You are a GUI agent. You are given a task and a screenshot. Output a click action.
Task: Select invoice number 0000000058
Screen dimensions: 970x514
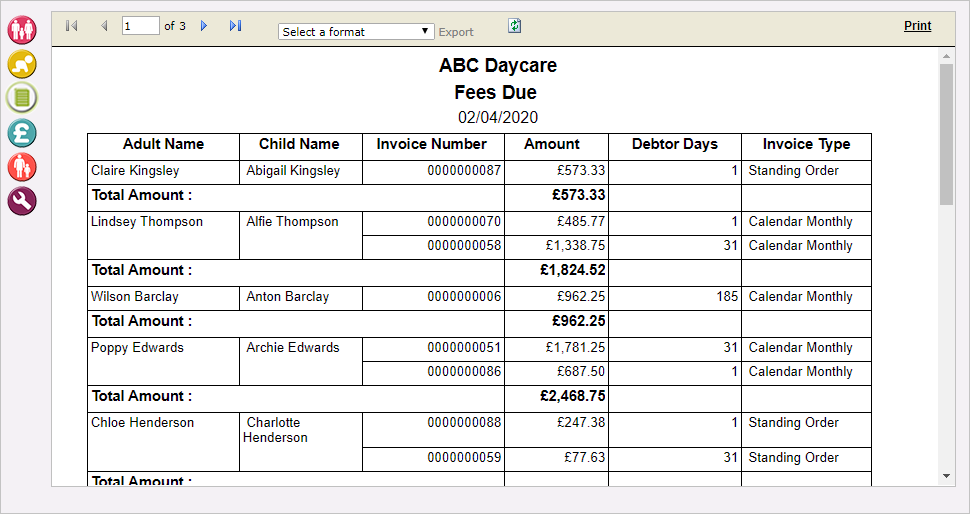(464, 246)
